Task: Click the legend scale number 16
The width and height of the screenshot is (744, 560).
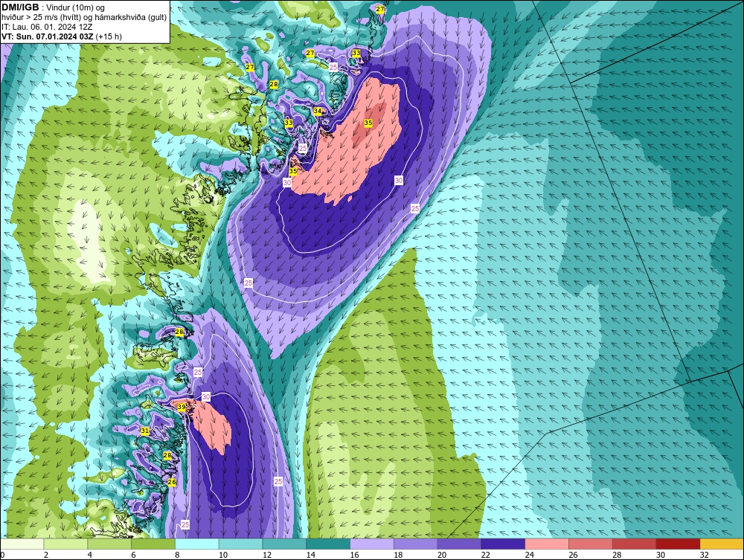Action: (354, 555)
